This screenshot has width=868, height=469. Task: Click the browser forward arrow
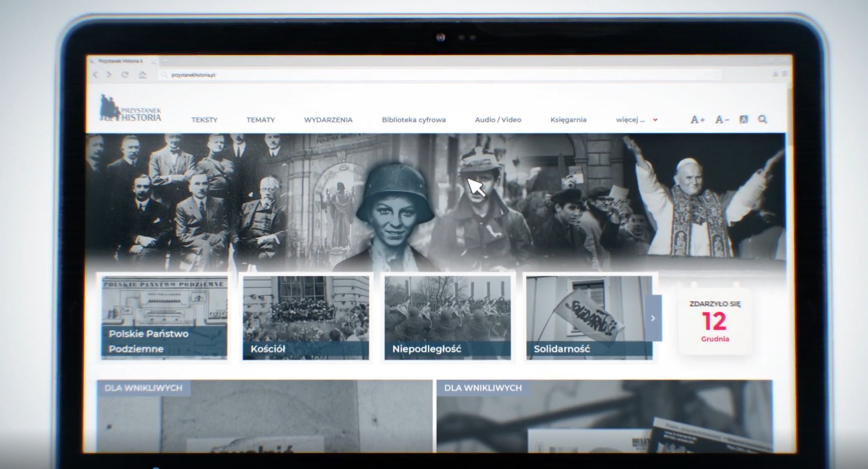coord(109,75)
